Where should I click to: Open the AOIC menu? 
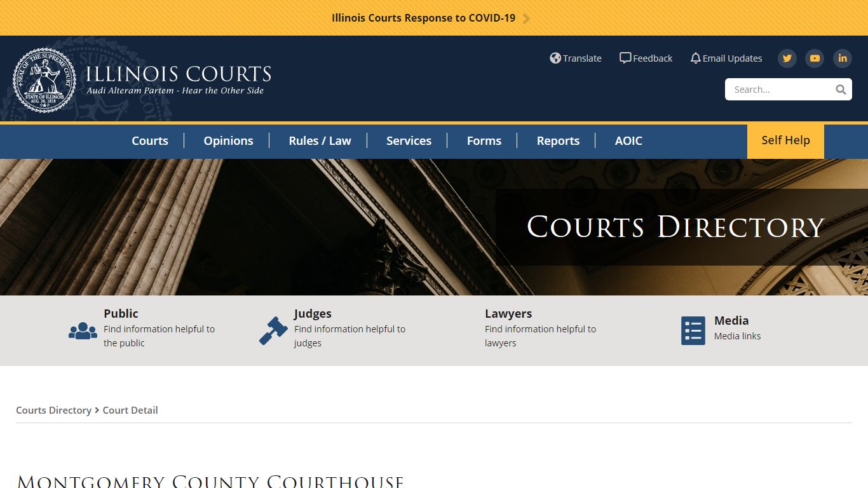628,141
